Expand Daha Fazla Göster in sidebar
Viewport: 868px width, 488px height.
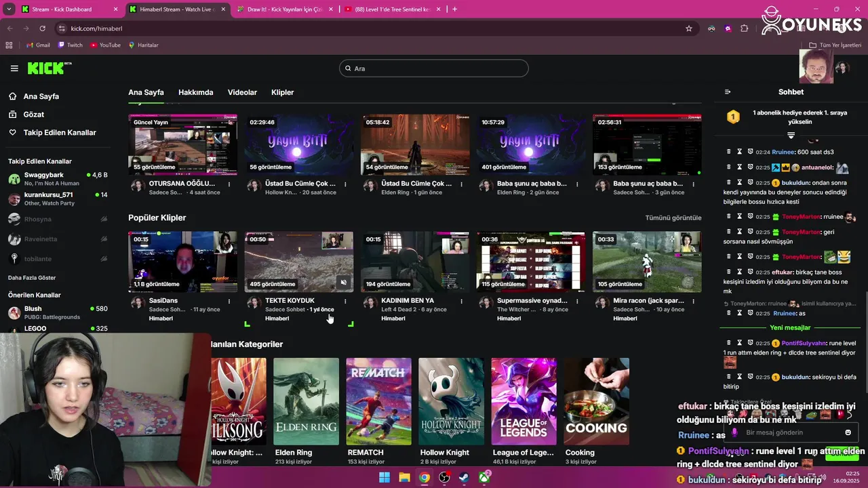point(32,278)
